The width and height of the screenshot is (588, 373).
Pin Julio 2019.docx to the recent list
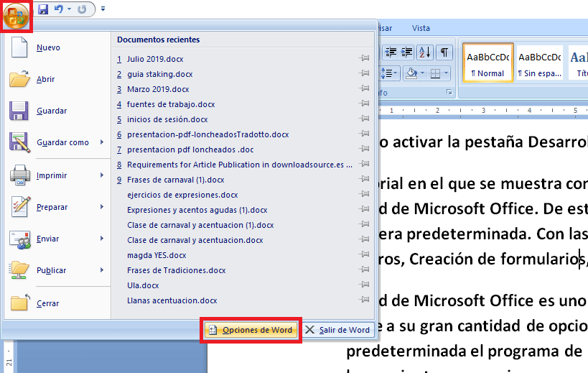coord(364,58)
